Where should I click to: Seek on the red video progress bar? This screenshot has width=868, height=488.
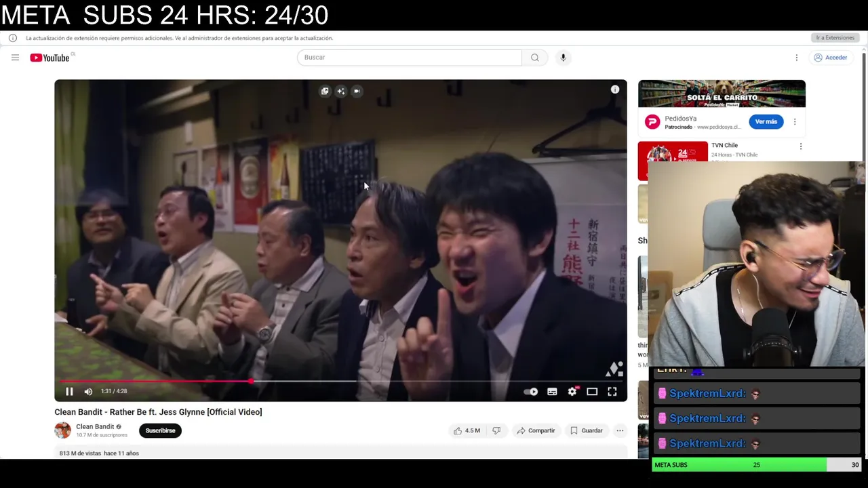pos(340,381)
